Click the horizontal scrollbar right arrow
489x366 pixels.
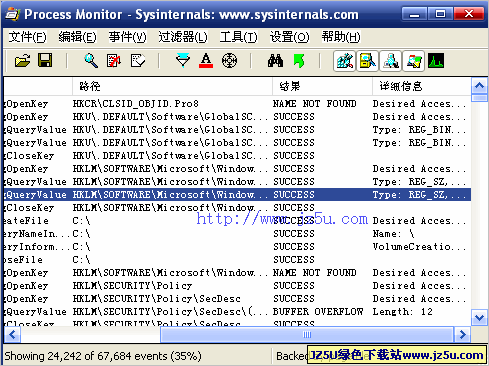pos(462,334)
